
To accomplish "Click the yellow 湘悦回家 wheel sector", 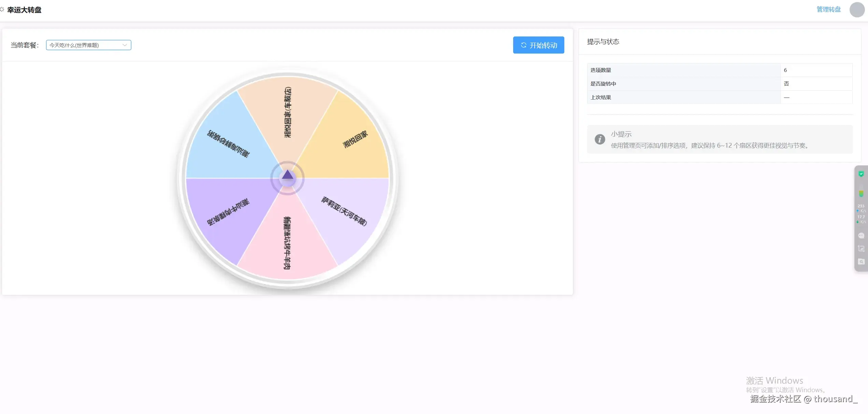I will pos(355,140).
